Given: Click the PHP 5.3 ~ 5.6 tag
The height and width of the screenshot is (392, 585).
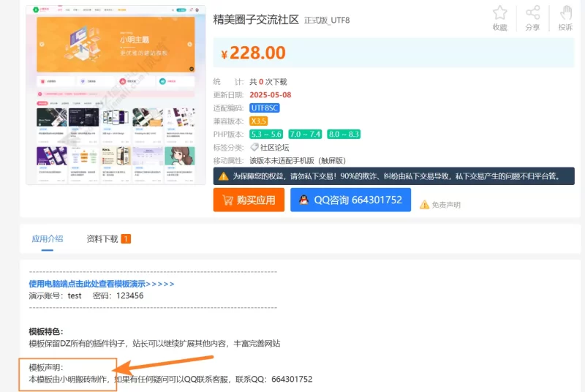Looking at the screenshot, I should point(266,134).
